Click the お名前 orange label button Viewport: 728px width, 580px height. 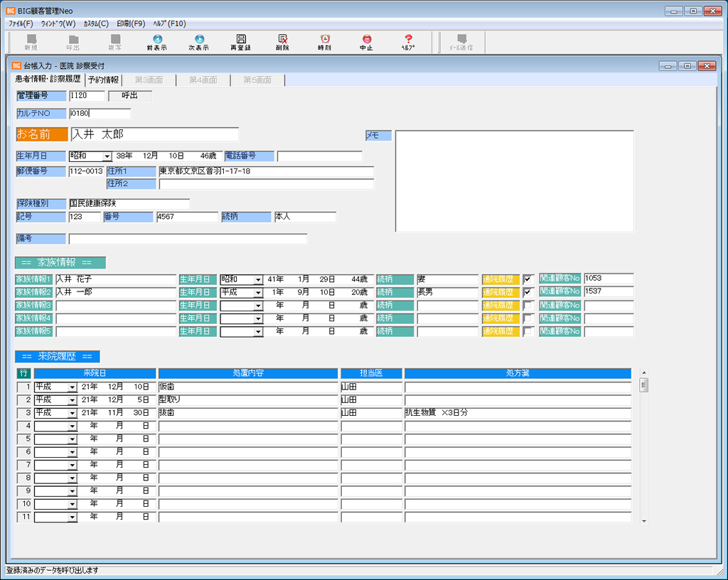pyautogui.click(x=42, y=134)
